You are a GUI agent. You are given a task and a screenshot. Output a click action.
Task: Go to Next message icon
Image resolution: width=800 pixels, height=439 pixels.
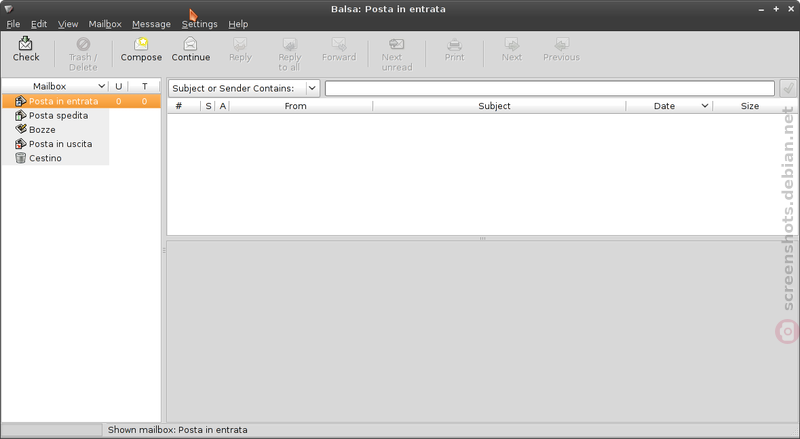pyautogui.click(x=511, y=44)
